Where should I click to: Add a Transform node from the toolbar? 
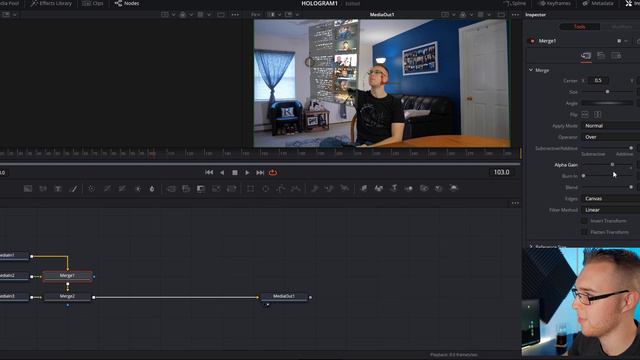pos(231,189)
